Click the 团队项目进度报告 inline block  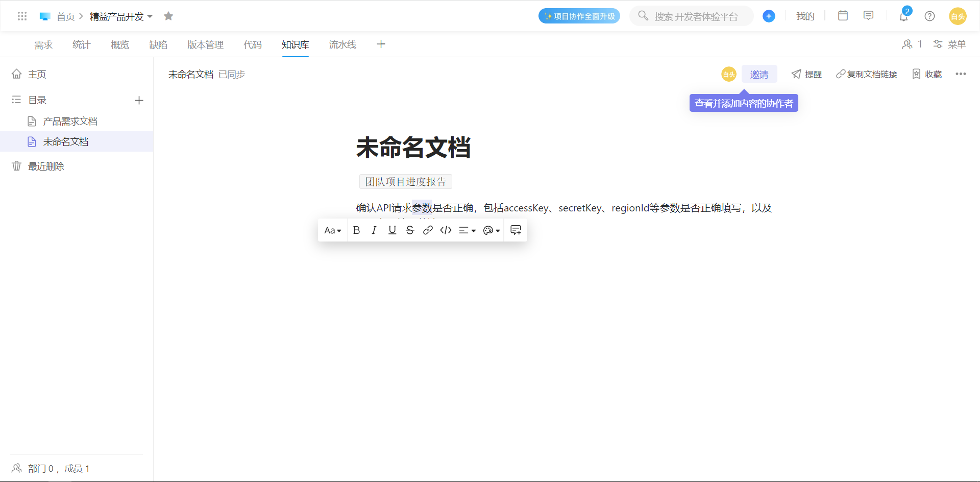coord(406,182)
